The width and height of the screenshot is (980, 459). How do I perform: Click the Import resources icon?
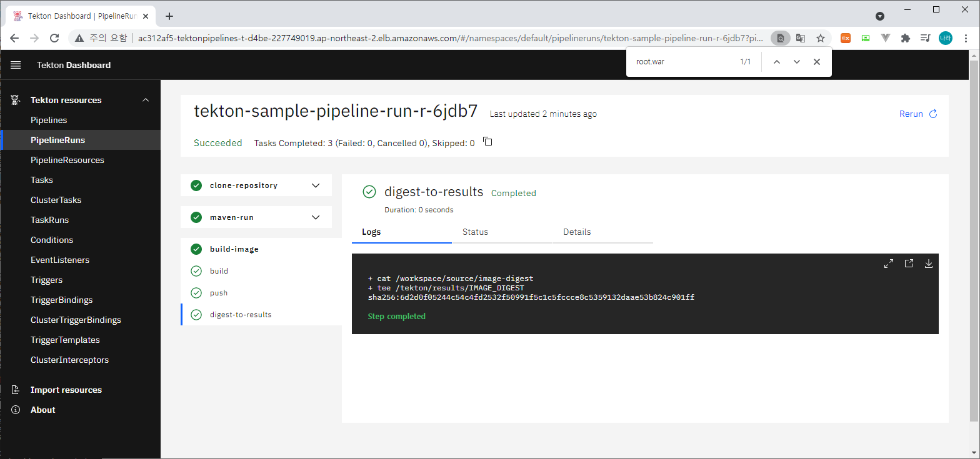[16, 390]
